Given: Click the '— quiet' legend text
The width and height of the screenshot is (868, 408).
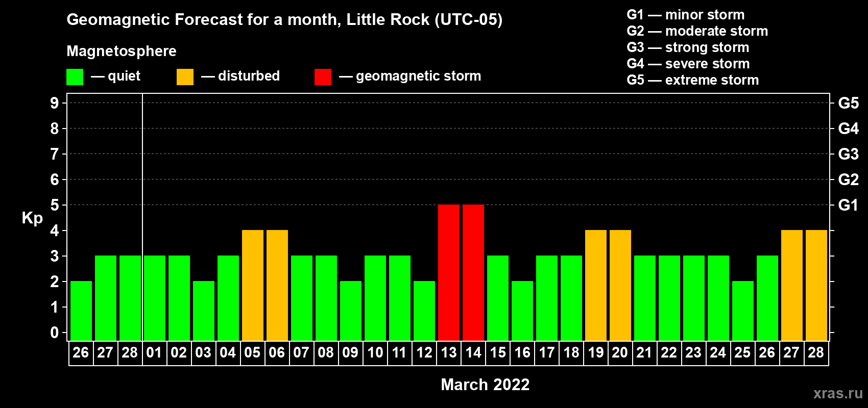Looking at the screenshot, I should click(x=115, y=76).
